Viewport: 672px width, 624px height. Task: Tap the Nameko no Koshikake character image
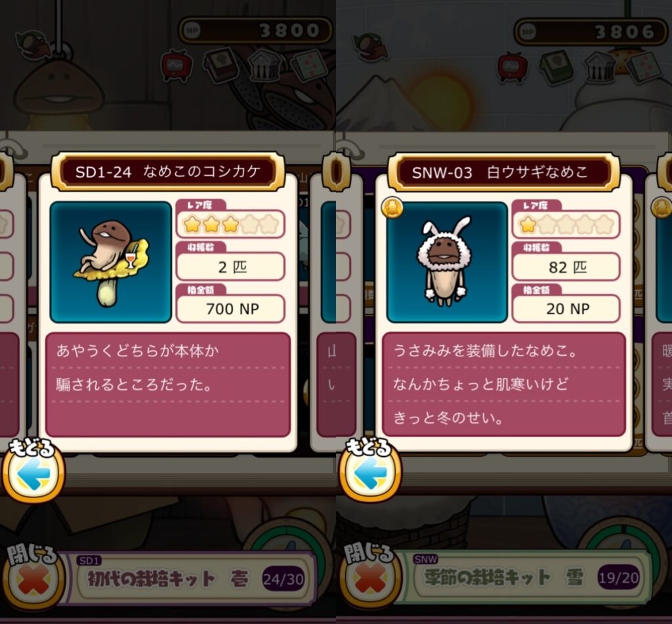(111, 262)
